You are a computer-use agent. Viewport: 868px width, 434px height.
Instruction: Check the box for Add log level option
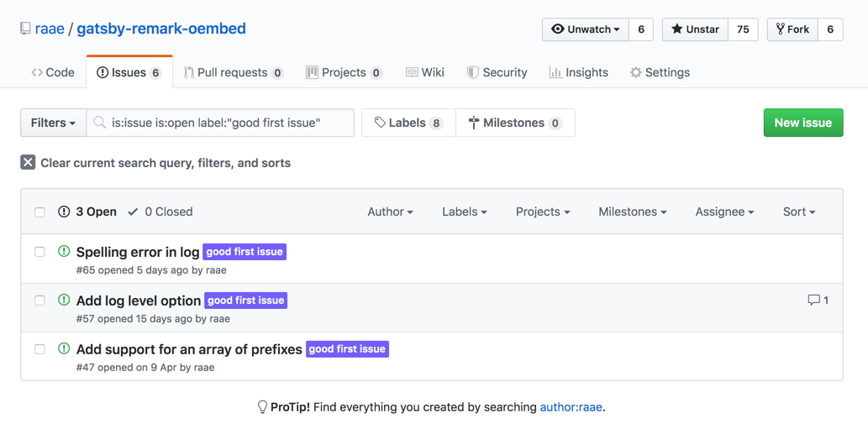point(39,301)
